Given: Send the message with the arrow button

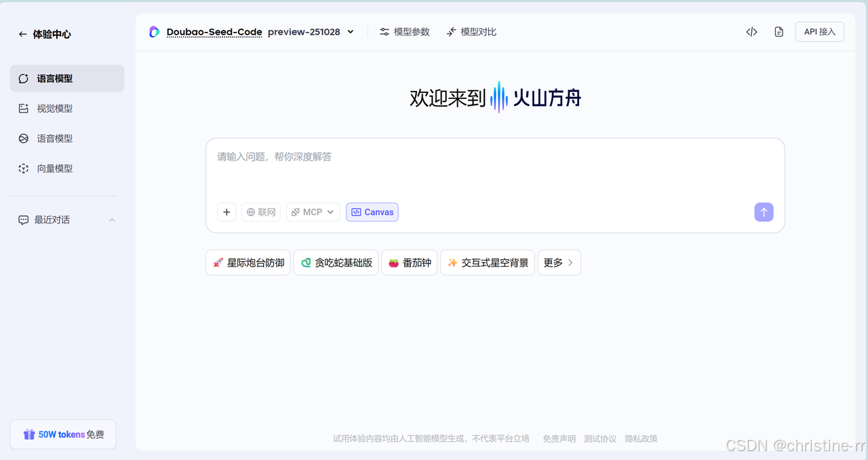Looking at the screenshot, I should 764,212.
